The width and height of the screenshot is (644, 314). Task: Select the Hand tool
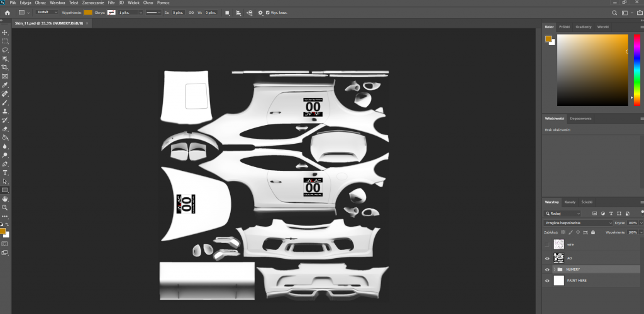(x=5, y=199)
